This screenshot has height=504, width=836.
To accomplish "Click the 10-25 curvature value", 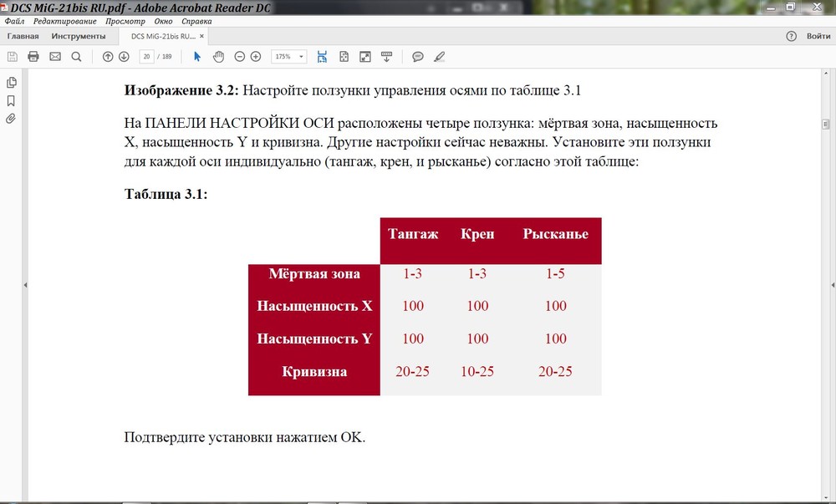I will (477, 371).
